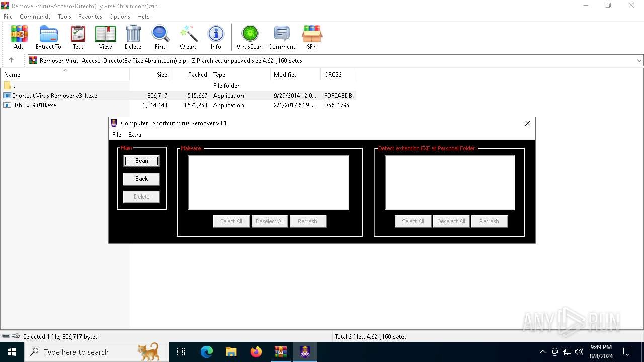The height and width of the screenshot is (362, 644).
Task: Show hidden system tray icons
Action: pyautogui.click(x=542, y=352)
